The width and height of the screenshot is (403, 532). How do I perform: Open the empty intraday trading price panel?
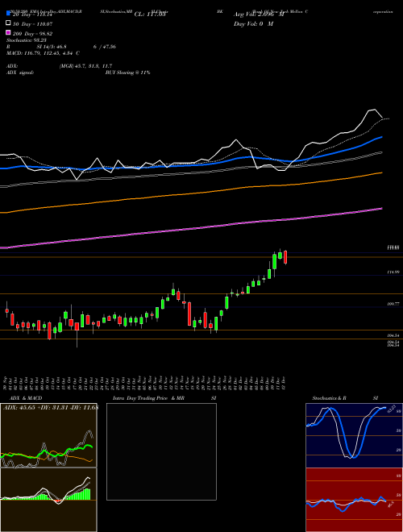tap(161, 451)
